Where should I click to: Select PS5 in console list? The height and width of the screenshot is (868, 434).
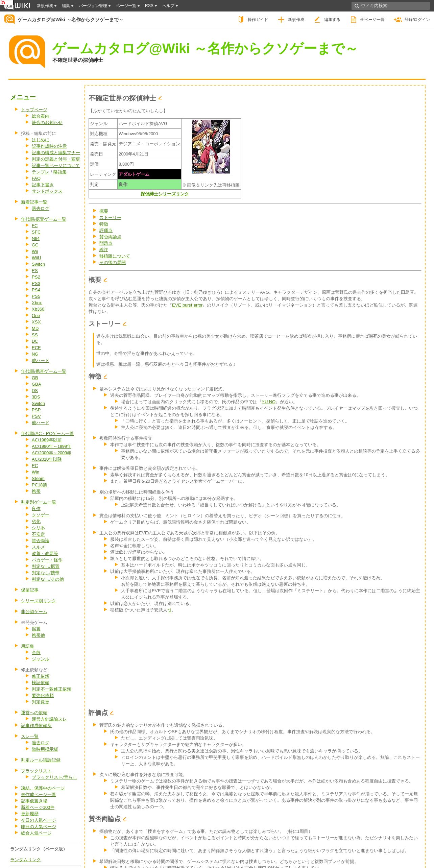(36, 296)
